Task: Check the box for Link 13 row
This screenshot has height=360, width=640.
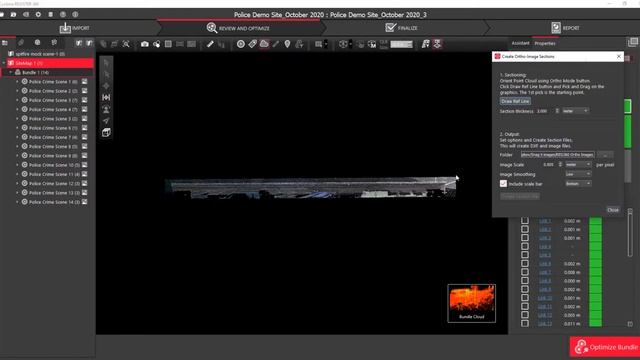Action: coord(525,324)
